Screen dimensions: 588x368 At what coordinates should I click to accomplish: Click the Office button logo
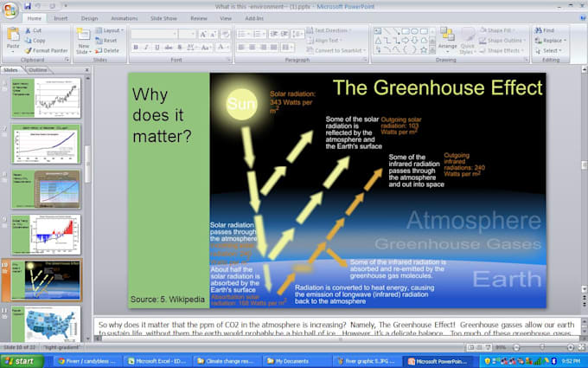(x=10, y=10)
